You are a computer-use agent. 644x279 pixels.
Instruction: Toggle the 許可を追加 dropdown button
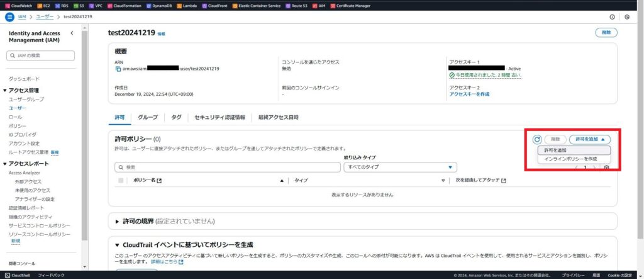[589, 139]
